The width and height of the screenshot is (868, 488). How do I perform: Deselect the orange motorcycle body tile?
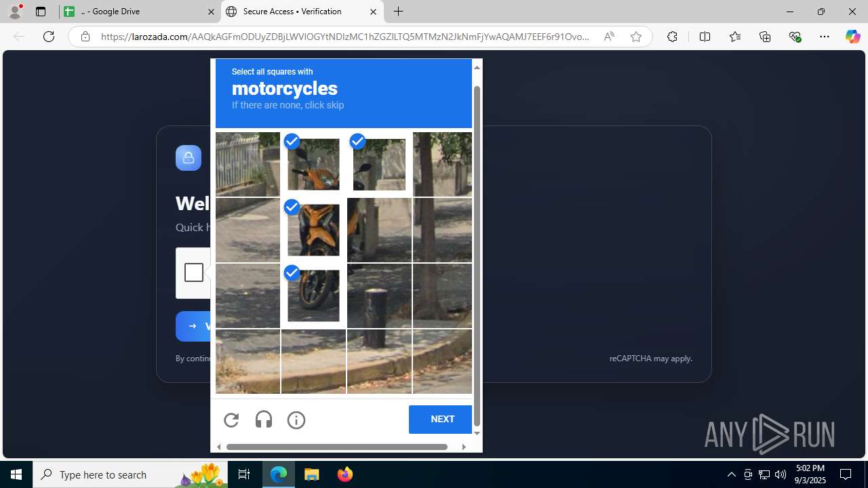click(x=313, y=230)
